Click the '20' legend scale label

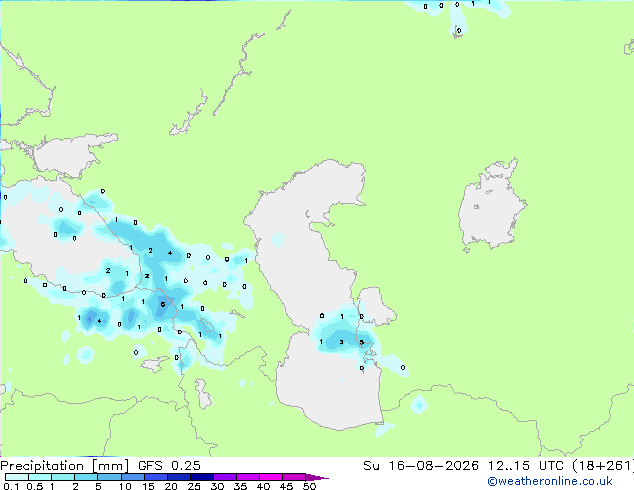(x=171, y=486)
